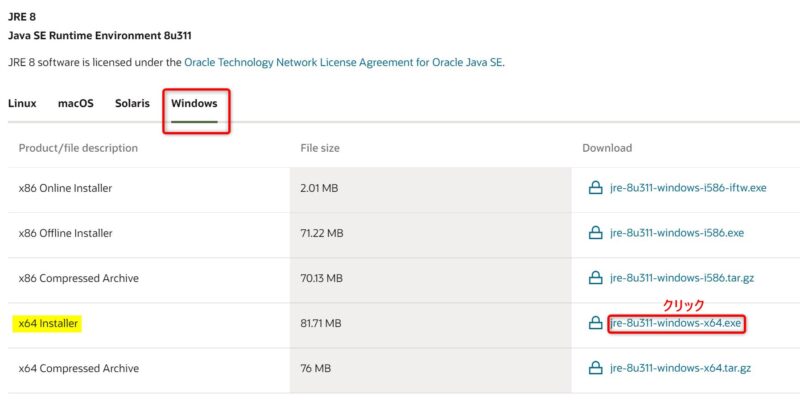Download jre-8u311-windows-x64.tar.gz archive
The width and height of the screenshot is (800, 410).
[681, 368]
